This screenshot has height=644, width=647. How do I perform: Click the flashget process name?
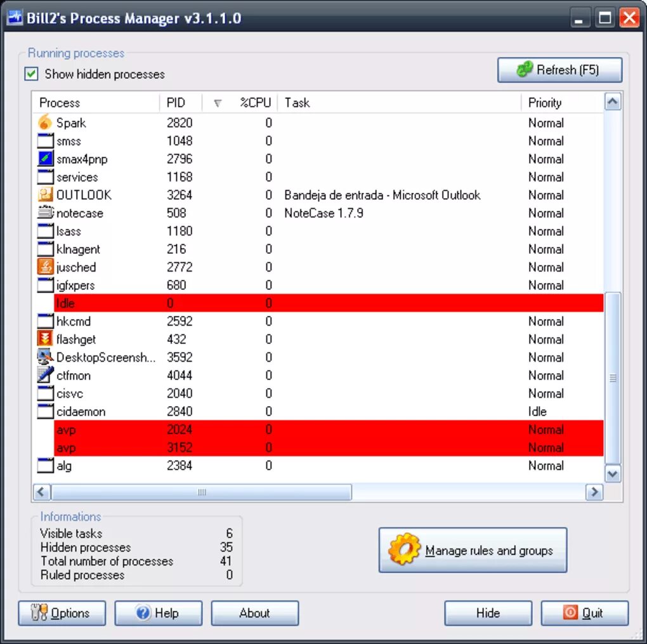pyautogui.click(x=76, y=339)
